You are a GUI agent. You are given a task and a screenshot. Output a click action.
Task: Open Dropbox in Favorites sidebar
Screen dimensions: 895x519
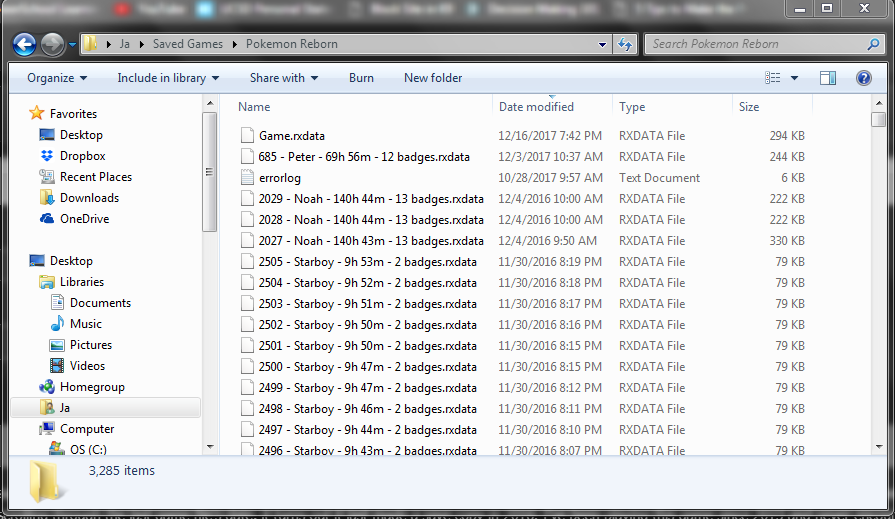click(x=82, y=156)
